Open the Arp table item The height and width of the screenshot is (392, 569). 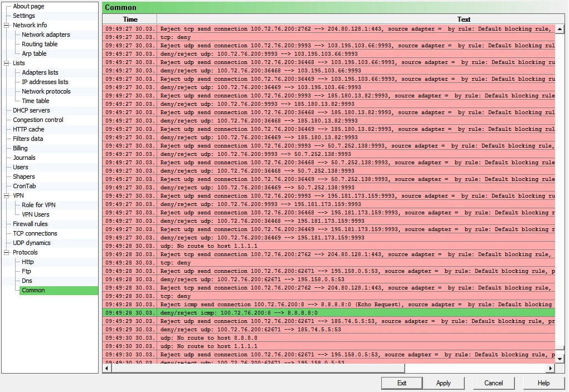[x=34, y=53]
